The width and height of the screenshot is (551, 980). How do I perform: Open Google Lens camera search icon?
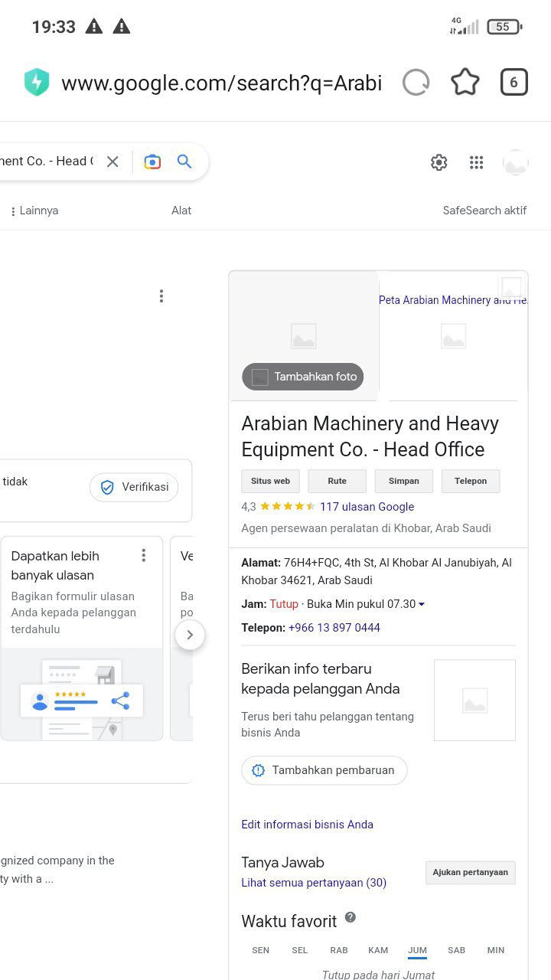[153, 162]
